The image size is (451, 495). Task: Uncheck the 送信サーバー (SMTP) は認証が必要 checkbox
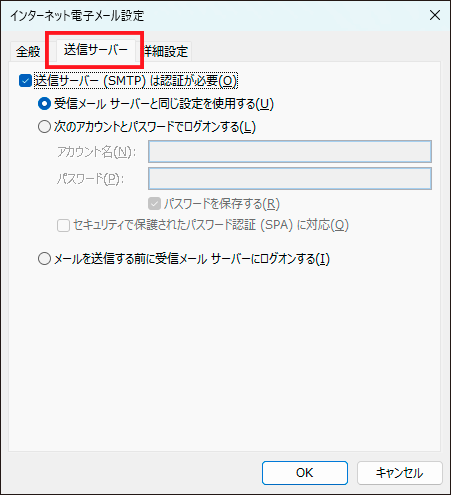pos(25,81)
